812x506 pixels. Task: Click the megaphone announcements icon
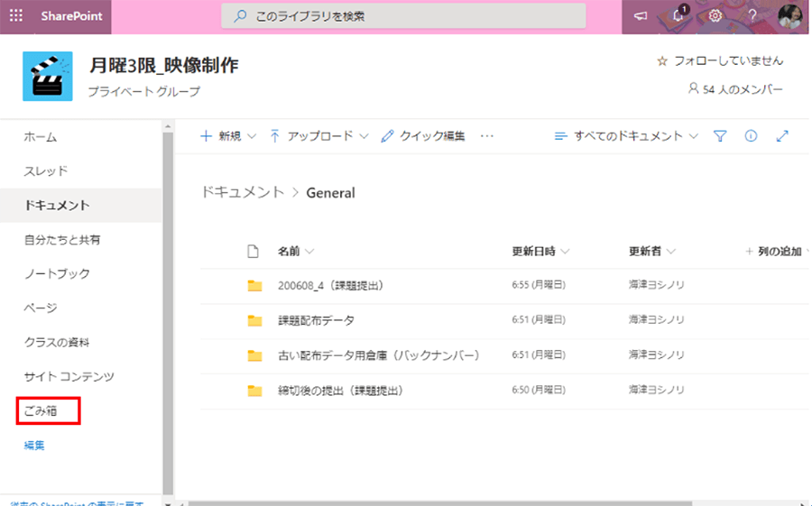pos(641,16)
